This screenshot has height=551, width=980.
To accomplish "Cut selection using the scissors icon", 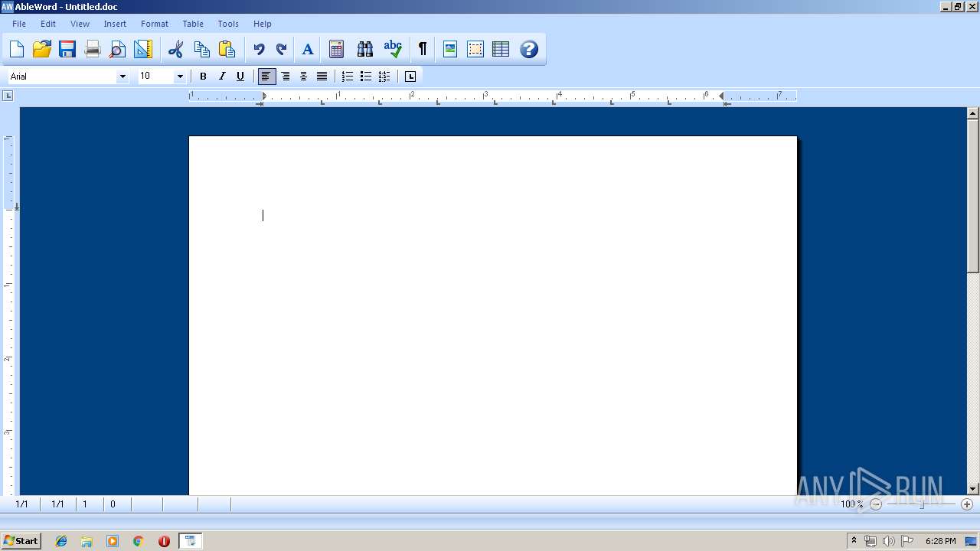I will point(176,50).
